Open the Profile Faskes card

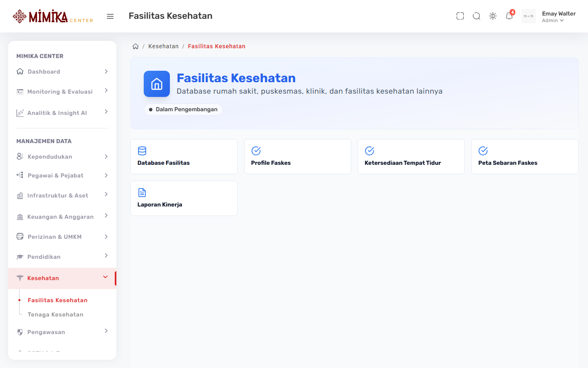(x=298, y=157)
